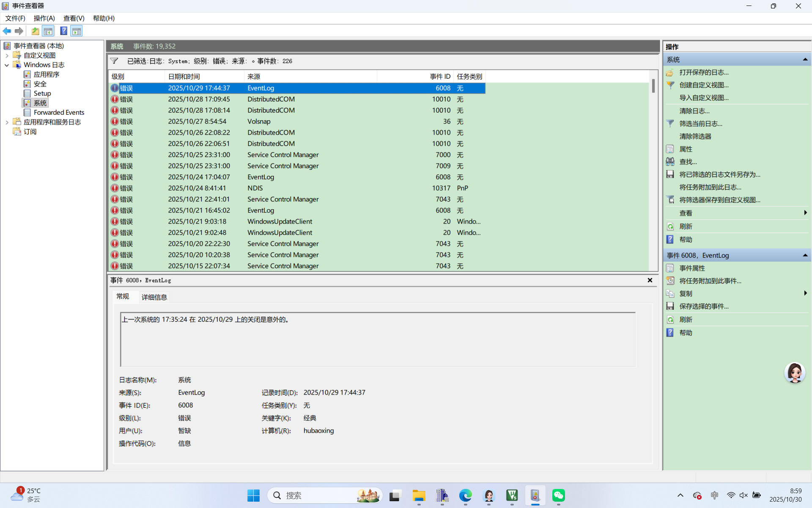This screenshot has height=508, width=812.
Task: Collapse the Windows 日志 tree node
Action: (7, 65)
